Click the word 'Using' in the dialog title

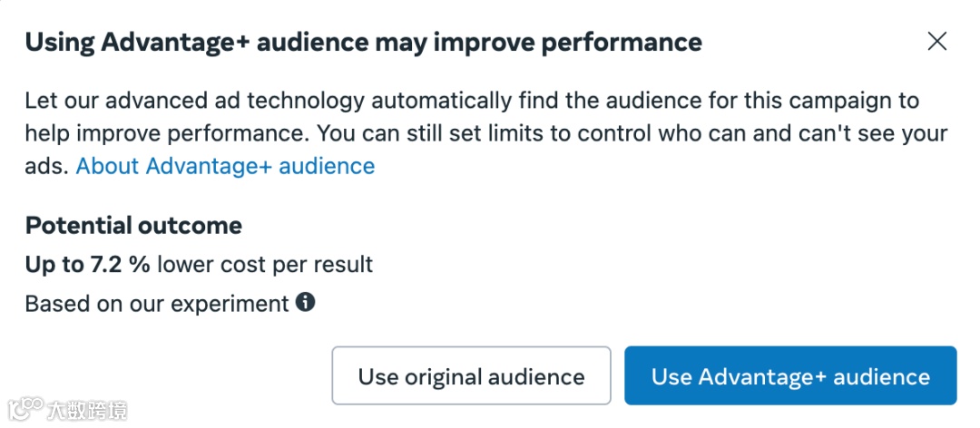60,42
